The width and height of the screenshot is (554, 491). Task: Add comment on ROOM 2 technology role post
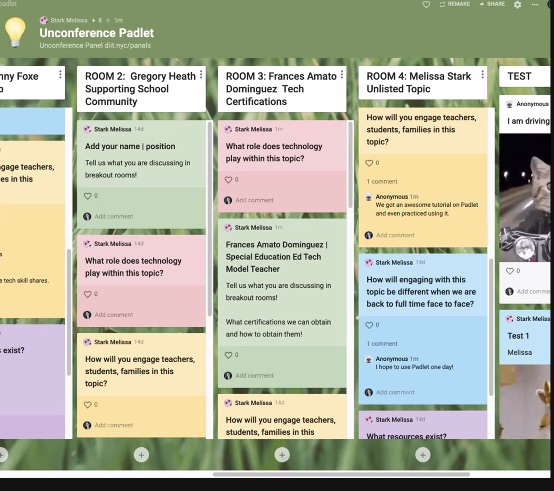pos(114,315)
